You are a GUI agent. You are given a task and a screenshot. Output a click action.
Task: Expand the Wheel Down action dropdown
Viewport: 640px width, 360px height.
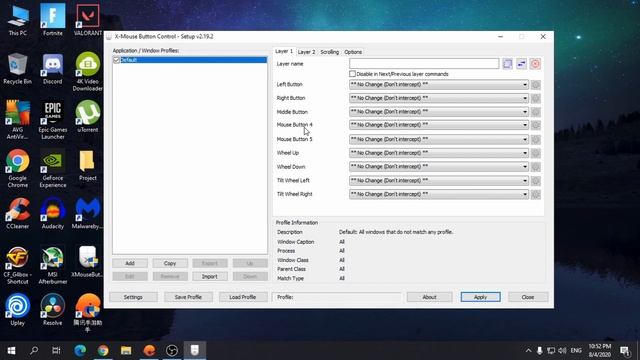pyautogui.click(x=524, y=167)
